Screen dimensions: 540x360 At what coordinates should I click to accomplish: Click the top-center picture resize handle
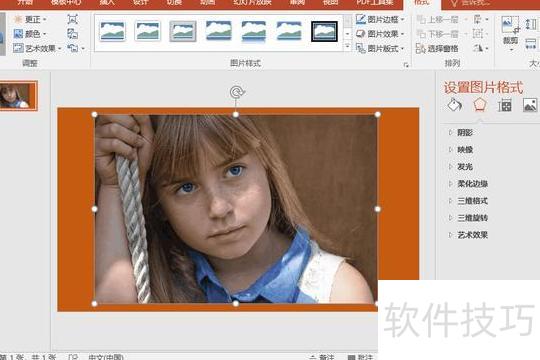pos(236,114)
